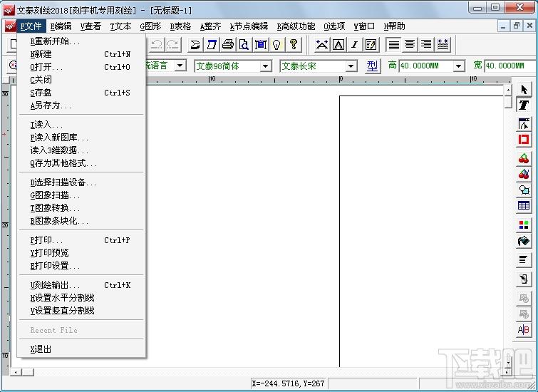Choose U刻绘输出 menu entry
The image size is (538, 392).
click(x=82, y=285)
